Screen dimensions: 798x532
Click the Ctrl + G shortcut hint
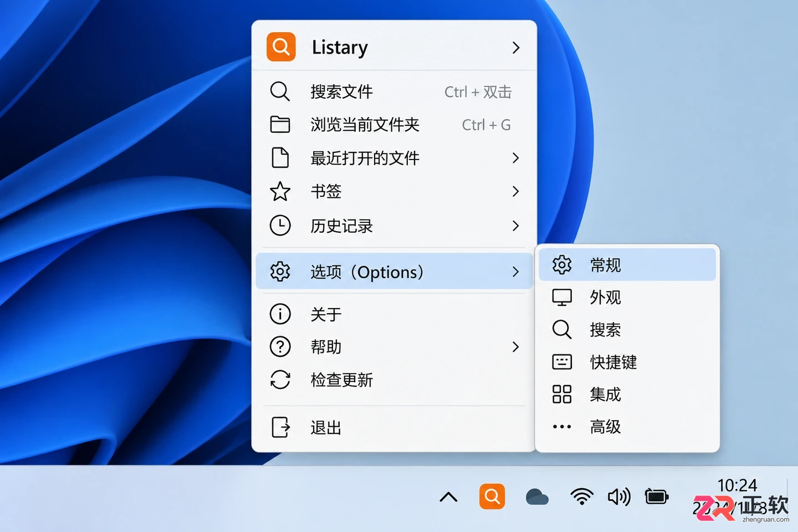click(486, 125)
